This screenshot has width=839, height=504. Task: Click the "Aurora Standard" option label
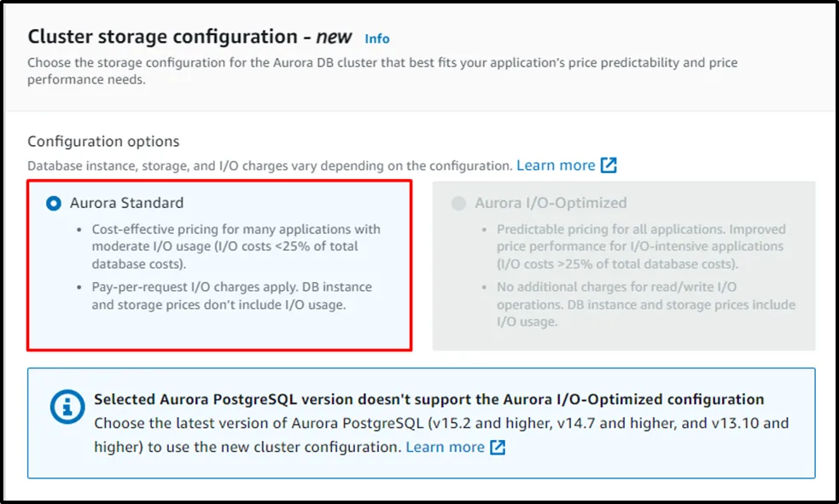(126, 203)
